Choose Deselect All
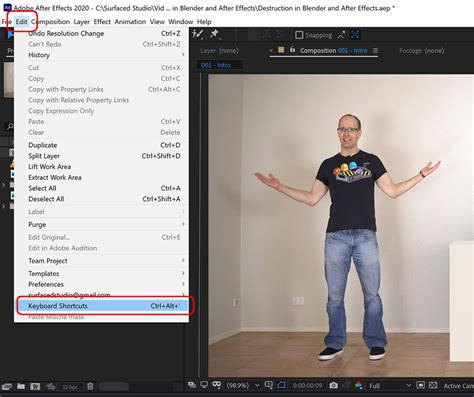Image resolution: width=474 pixels, height=397 pixels. point(102,199)
